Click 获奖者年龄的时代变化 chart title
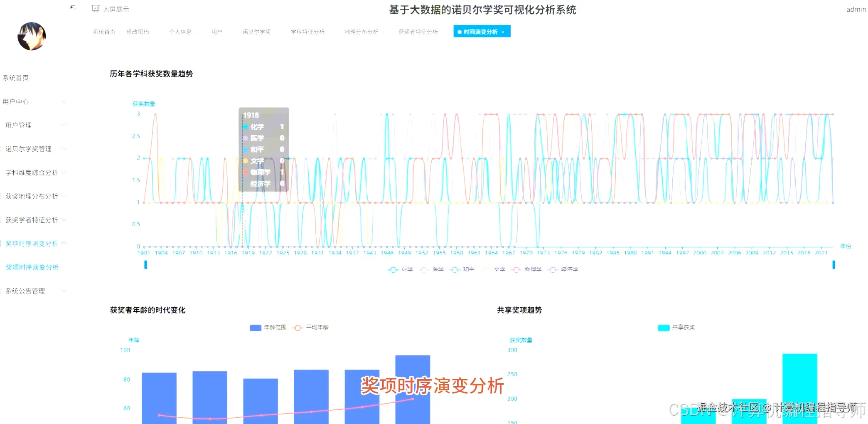 coord(148,310)
